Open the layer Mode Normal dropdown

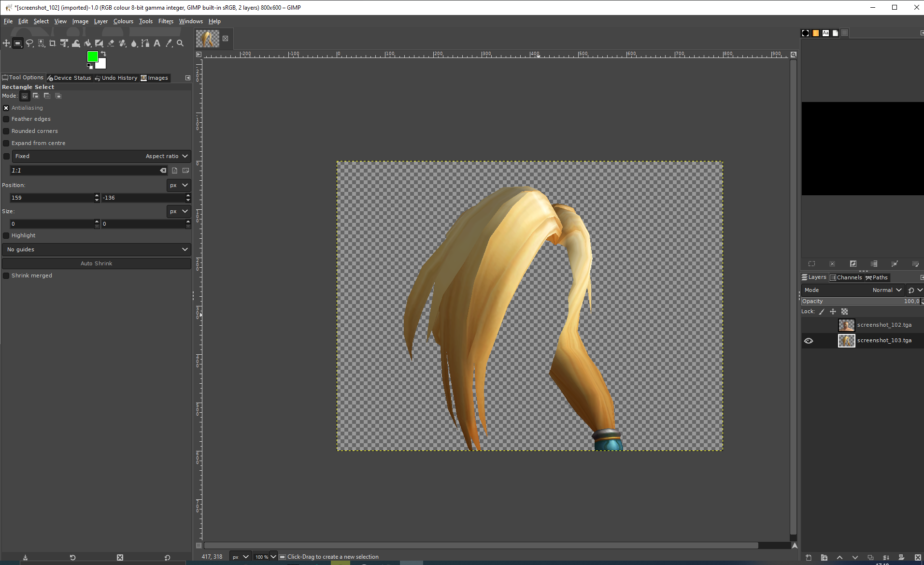pyautogui.click(x=853, y=290)
